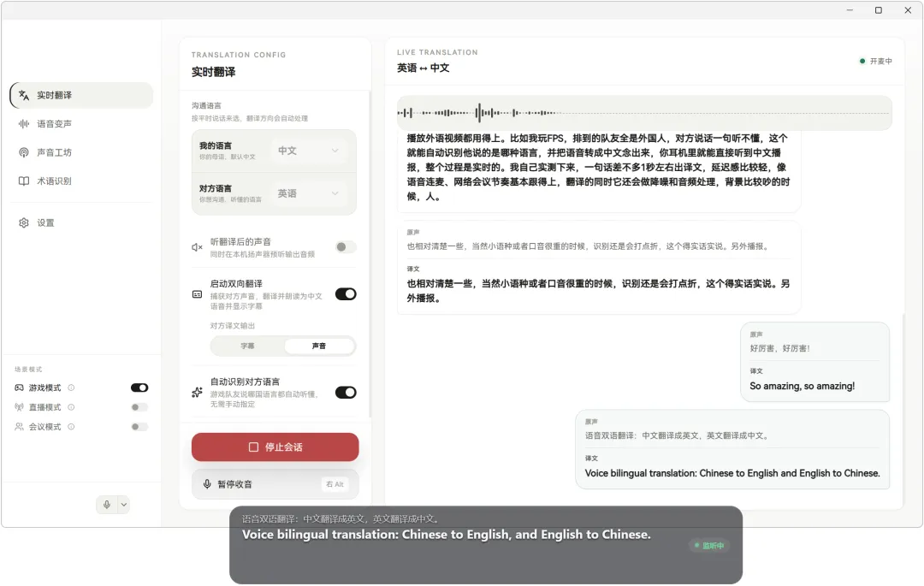Image resolution: width=924 pixels, height=586 pixels.
Task: Click the people icon for 会议模式
Action: (20, 426)
